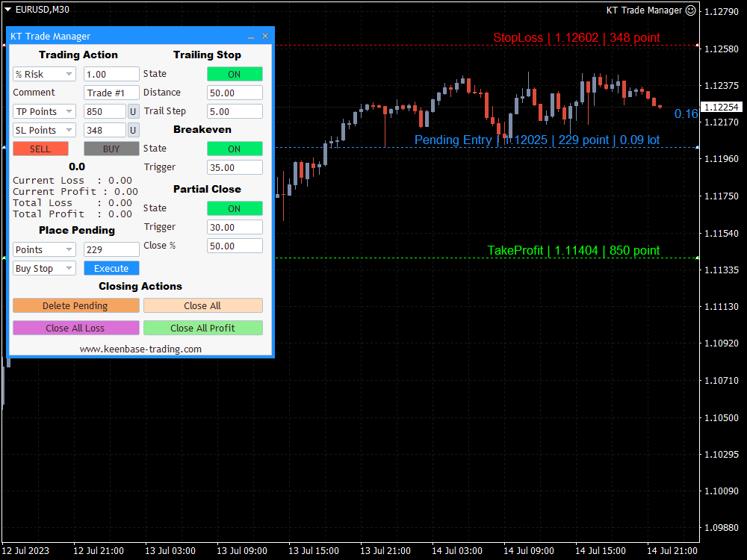Screen dimensions: 747x560
Task: Click the Comment field containing Trade #1
Action: click(111, 92)
